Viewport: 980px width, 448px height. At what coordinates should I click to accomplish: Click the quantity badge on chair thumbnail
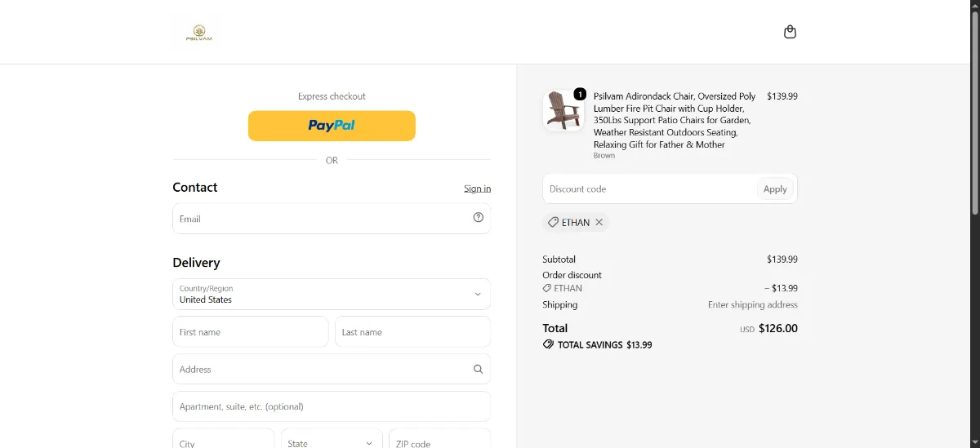(580, 94)
